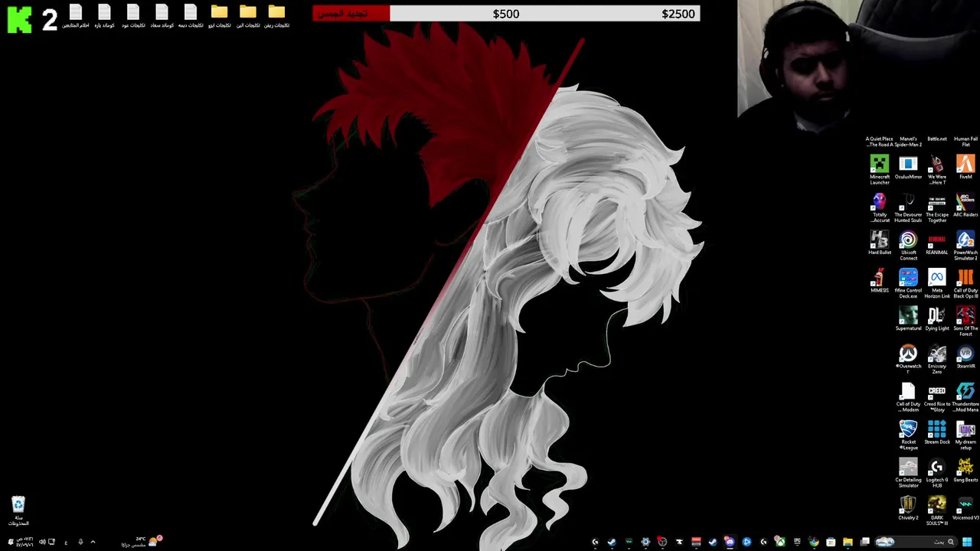Select the Recycle Bin on the desktop
This screenshot has height=551, width=980.
tap(18, 510)
